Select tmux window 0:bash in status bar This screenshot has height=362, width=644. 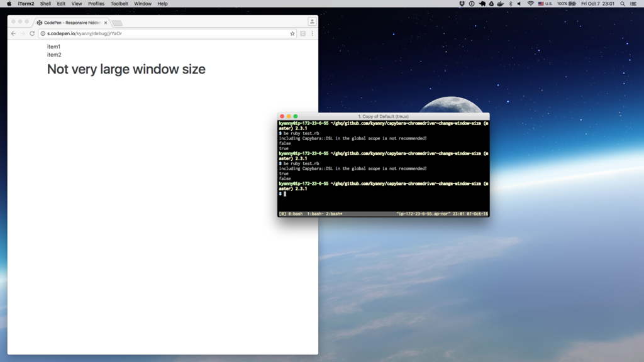(x=296, y=214)
